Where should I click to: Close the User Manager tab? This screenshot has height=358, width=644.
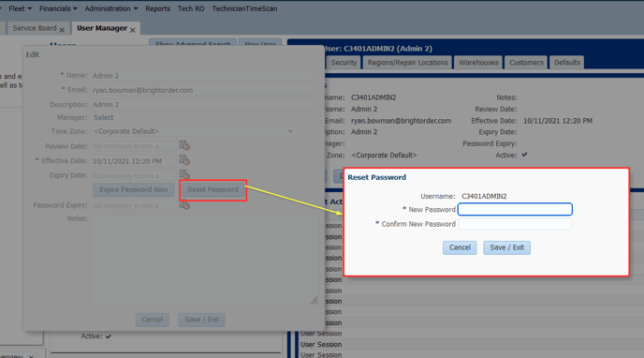click(x=132, y=30)
